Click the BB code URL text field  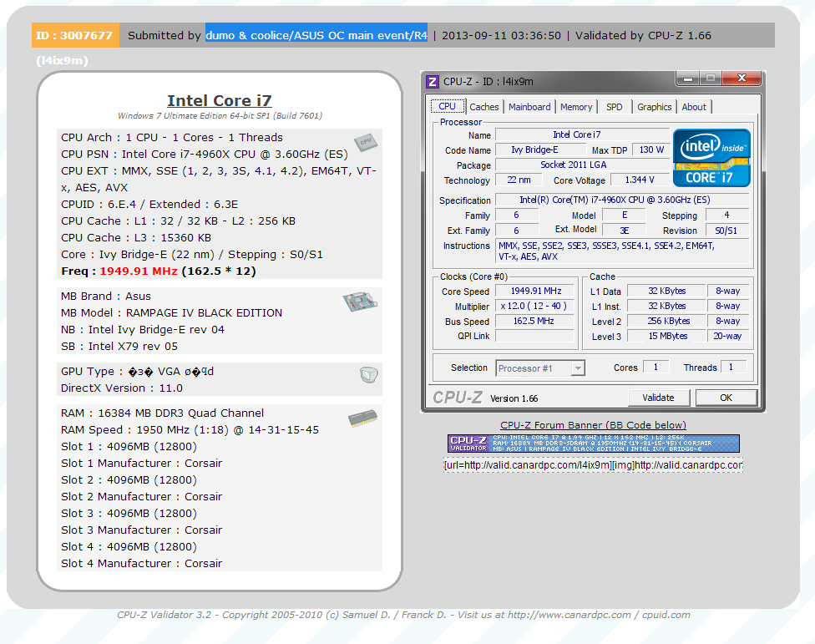593,464
